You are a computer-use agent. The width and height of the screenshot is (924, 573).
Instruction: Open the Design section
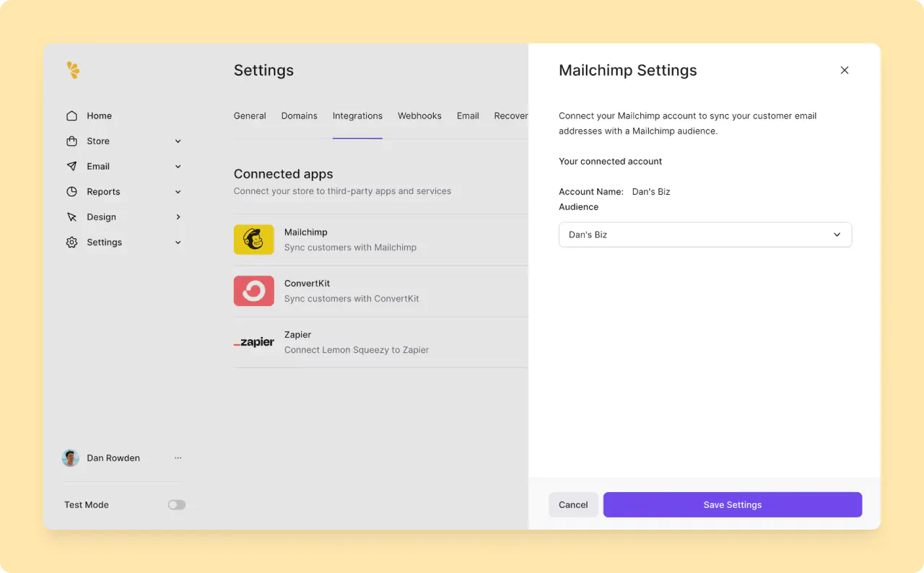(x=100, y=216)
